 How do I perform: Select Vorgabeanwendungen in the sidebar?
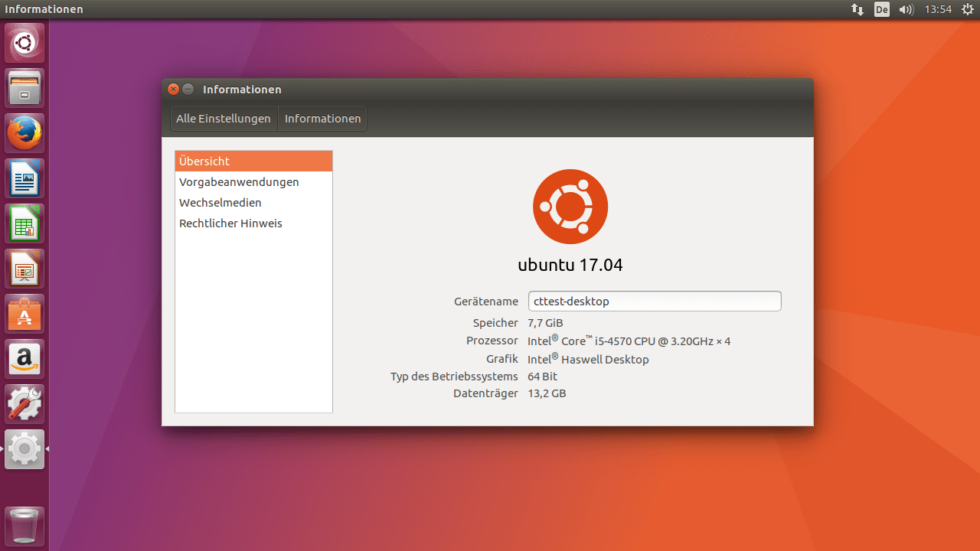253,181
